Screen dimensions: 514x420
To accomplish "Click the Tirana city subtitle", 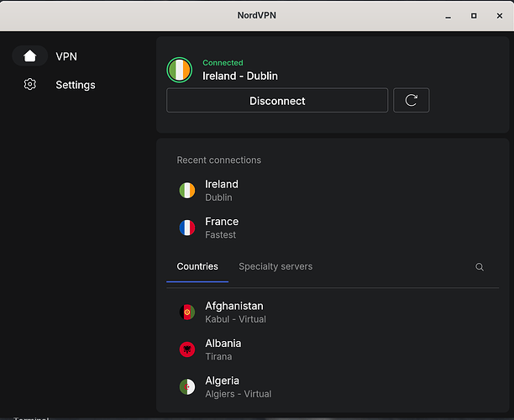I will coord(218,356).
